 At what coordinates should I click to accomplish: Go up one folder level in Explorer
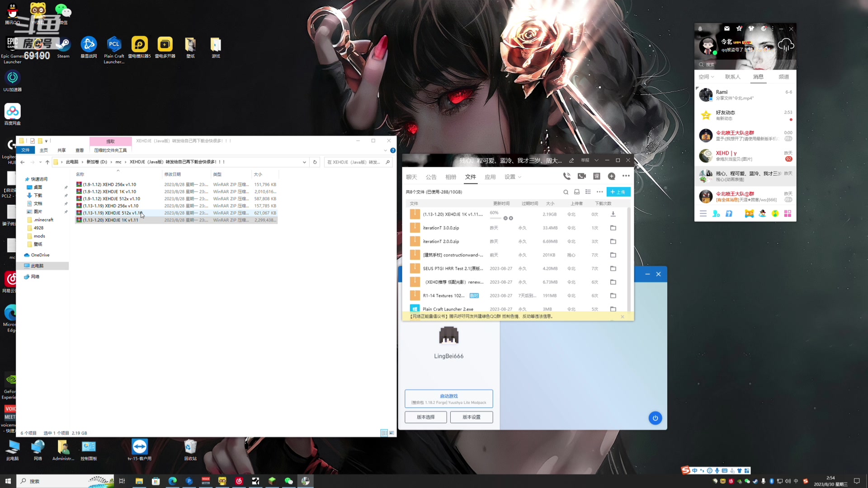point(47,162)
